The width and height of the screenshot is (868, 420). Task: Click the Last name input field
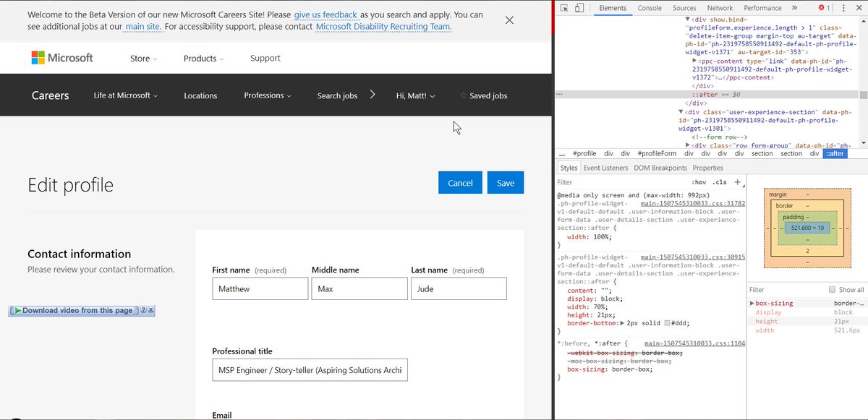tap(459, 288)
